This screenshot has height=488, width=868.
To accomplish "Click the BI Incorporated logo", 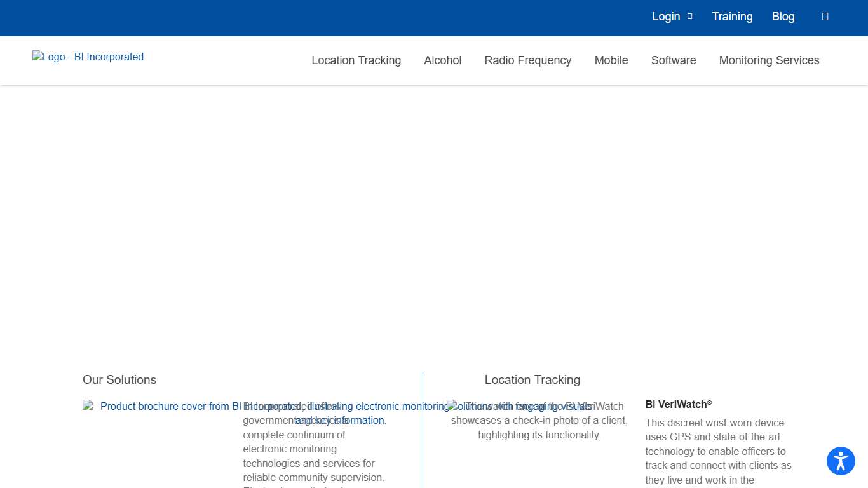I will [88, 57].
